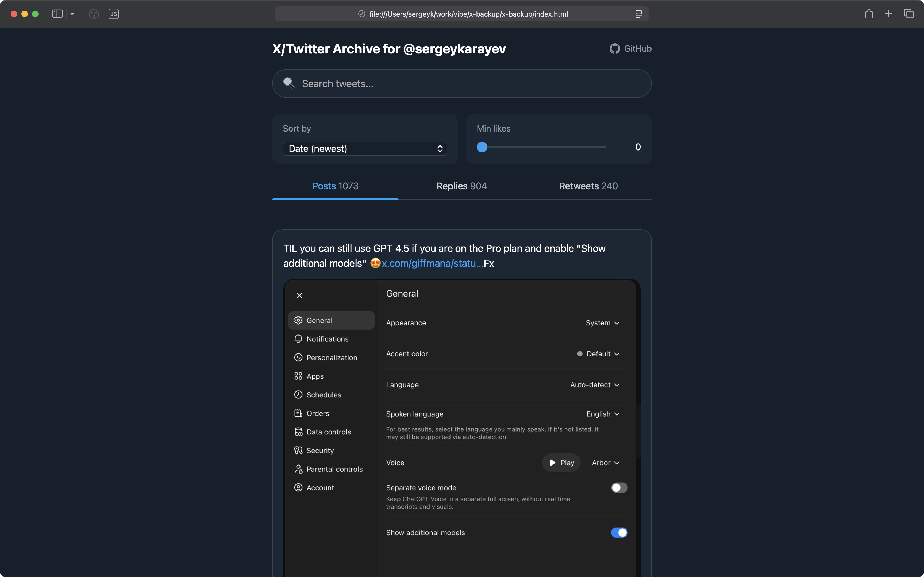This screenshot has height=577, width=924.
Task: Open the Spoken language English dropdown
Action: (x=603, y=414)
